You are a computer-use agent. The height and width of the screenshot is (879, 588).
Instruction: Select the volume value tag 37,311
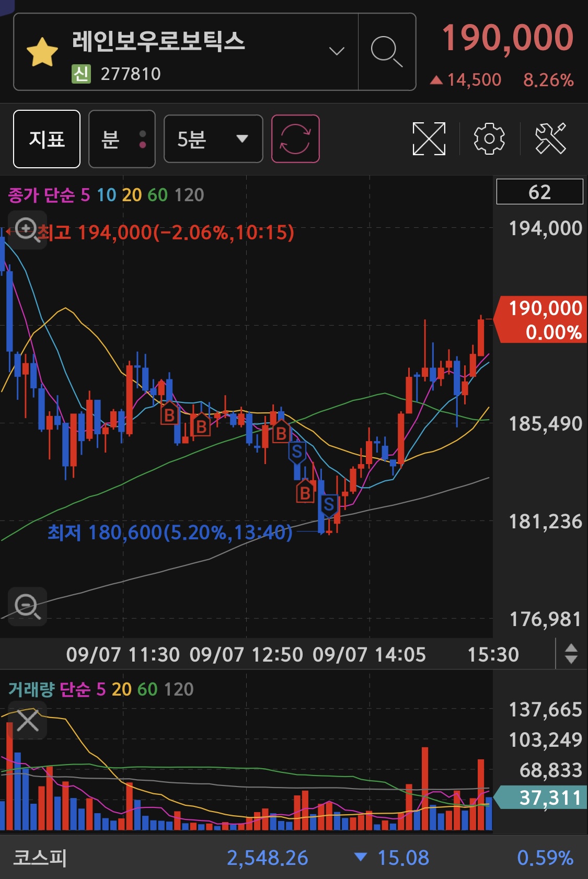click(540, 797)
